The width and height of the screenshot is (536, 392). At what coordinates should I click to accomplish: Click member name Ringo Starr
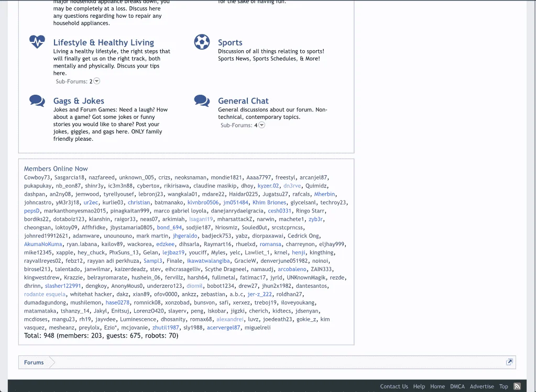coord(310,211)
